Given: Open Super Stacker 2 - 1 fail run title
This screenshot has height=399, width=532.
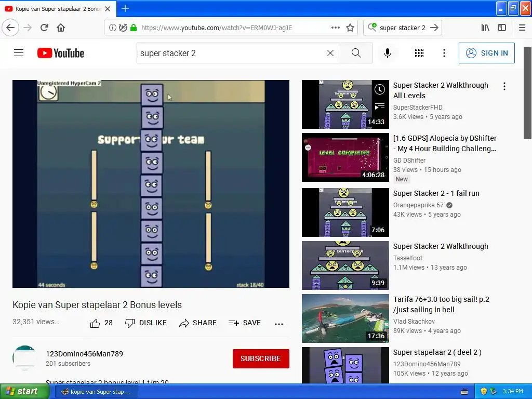Looking at the screenshot, I should [436, 193].
